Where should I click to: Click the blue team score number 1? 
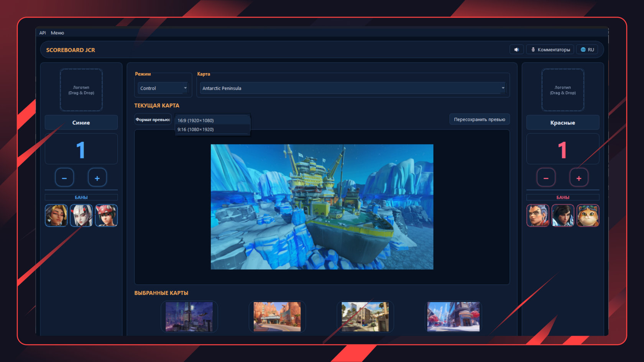(x=80, y=150)
